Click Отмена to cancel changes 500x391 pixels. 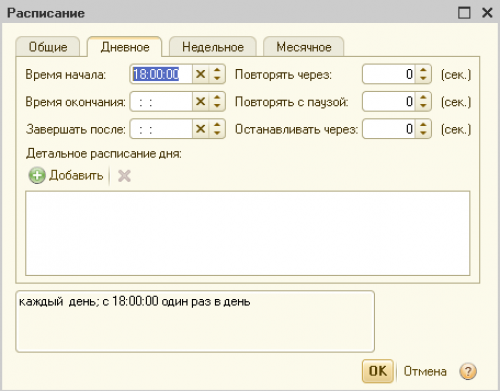click(425, 371)
